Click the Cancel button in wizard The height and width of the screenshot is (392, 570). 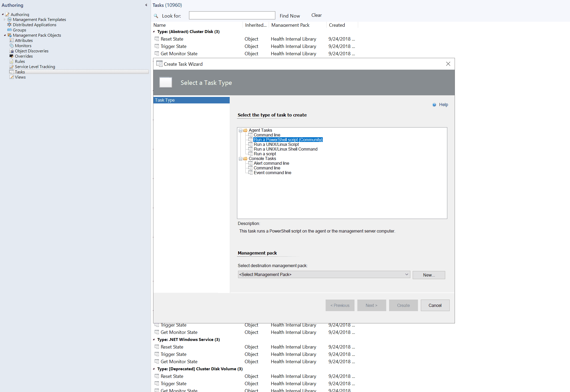tap(435, 305)
